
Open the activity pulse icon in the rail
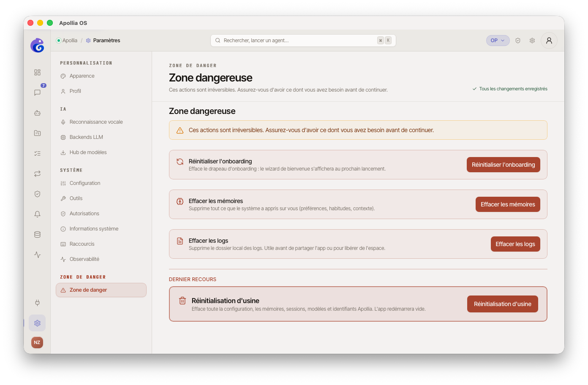coord(37,255)
